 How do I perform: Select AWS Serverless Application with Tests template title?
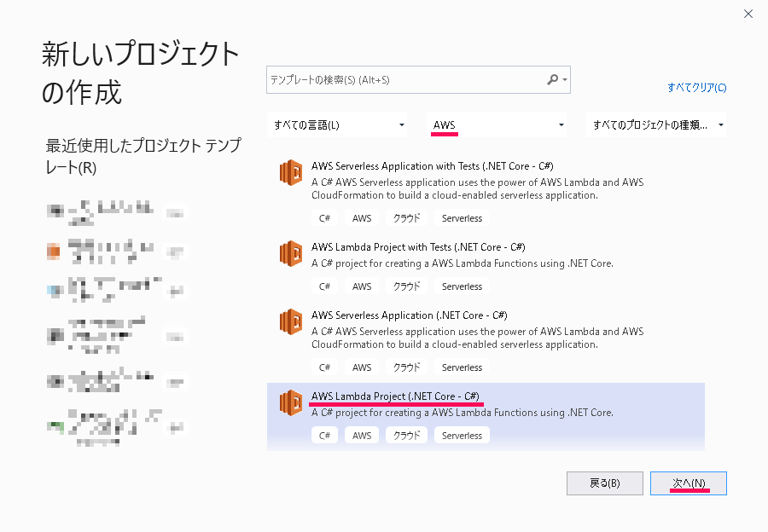433,166
